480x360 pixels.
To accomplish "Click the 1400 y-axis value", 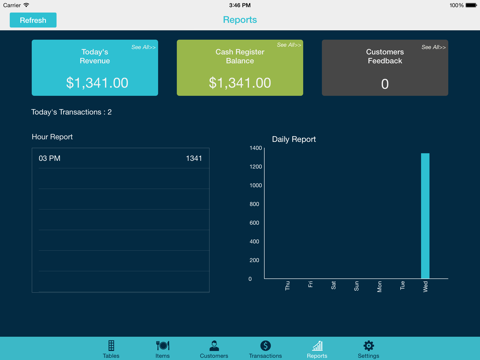I will [x=256, y=148].
